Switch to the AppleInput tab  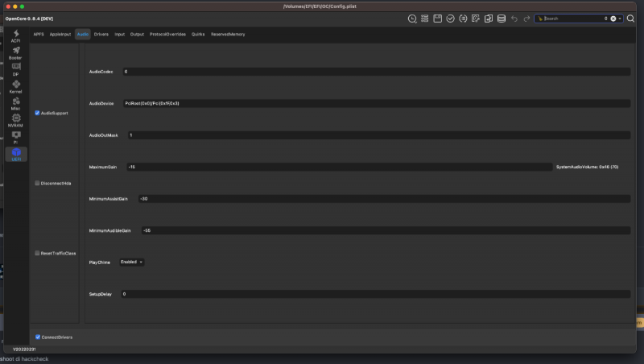[x=60, y=34]
